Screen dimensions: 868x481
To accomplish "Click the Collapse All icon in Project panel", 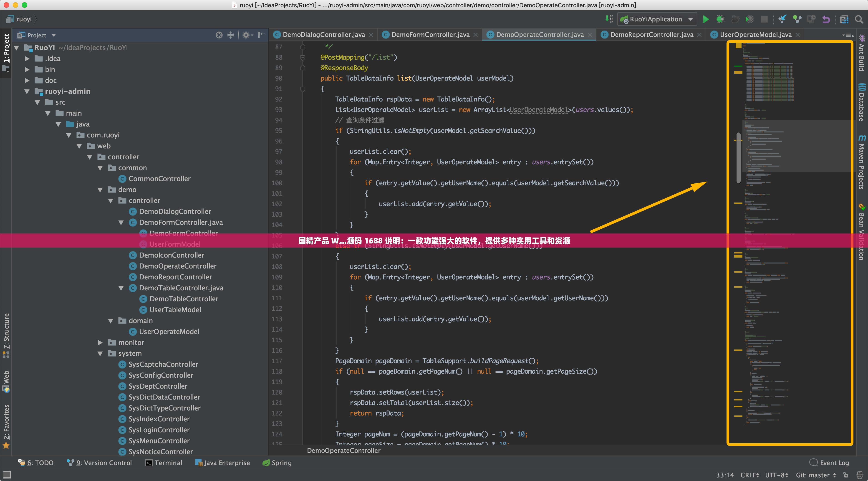I will 230,35.
